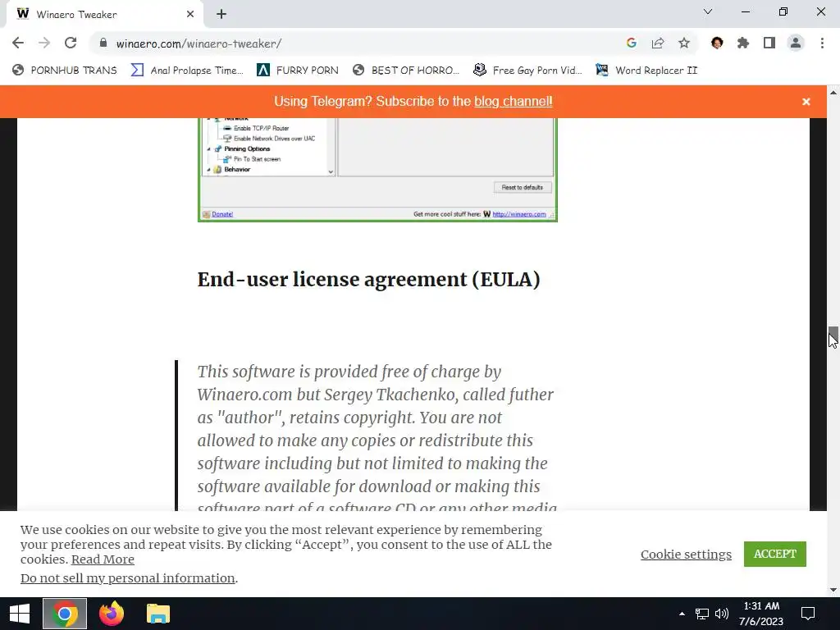Click Reset to defaults in app screenshot

pyautogui.click(x=523, y=188)
